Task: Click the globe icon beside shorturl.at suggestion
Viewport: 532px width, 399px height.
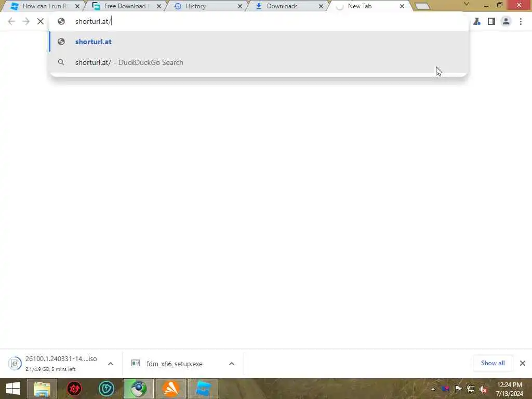Action: (61, 42)
